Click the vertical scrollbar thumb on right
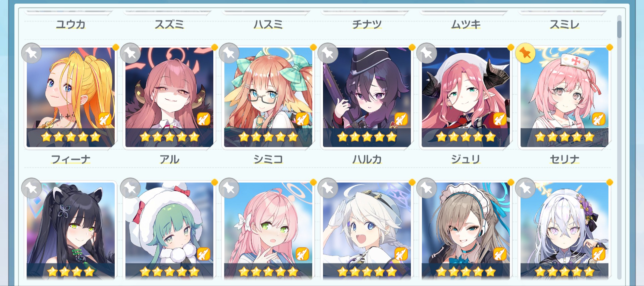 click(x=619, y=29)
